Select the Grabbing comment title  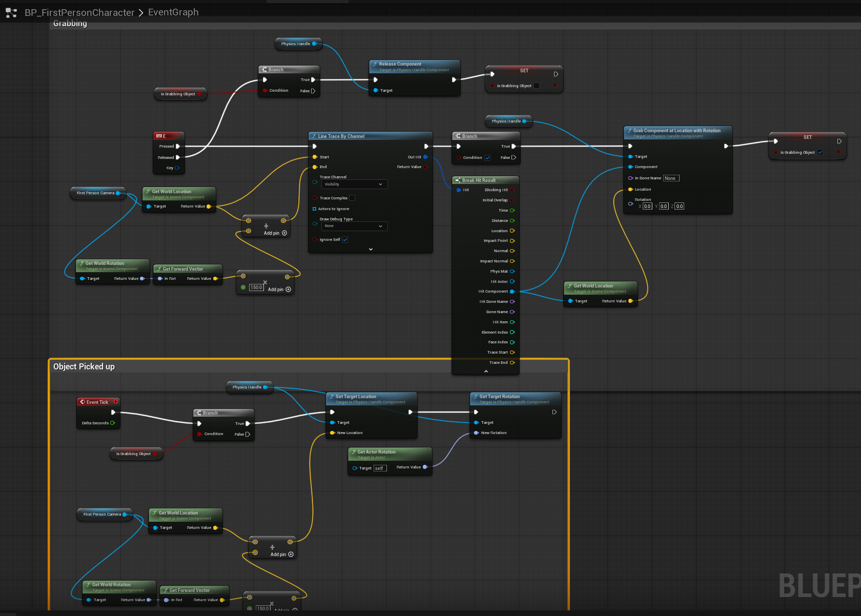pyautogui.click(x=70, y=24)
